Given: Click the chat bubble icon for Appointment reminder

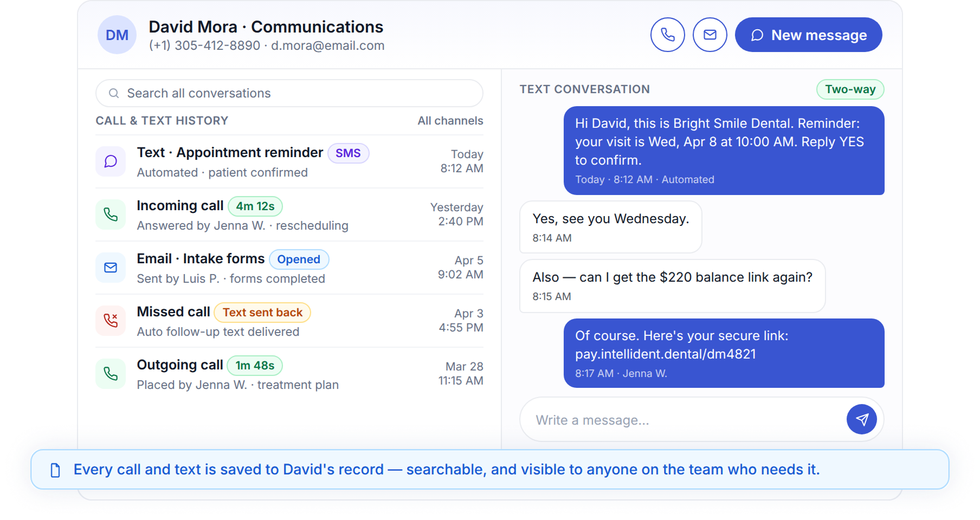Looking at the screenshot, I should (x=111, y=161).
